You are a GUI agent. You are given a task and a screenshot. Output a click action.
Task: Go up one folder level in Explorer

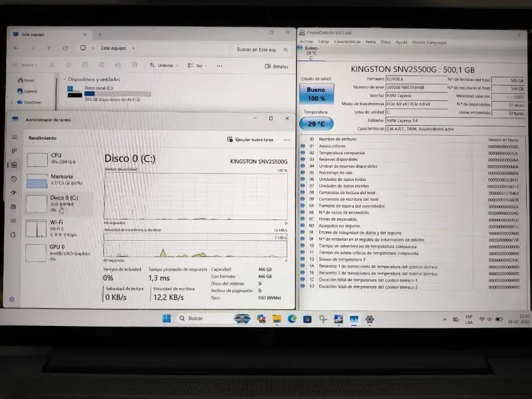click(x=49, y=48)
